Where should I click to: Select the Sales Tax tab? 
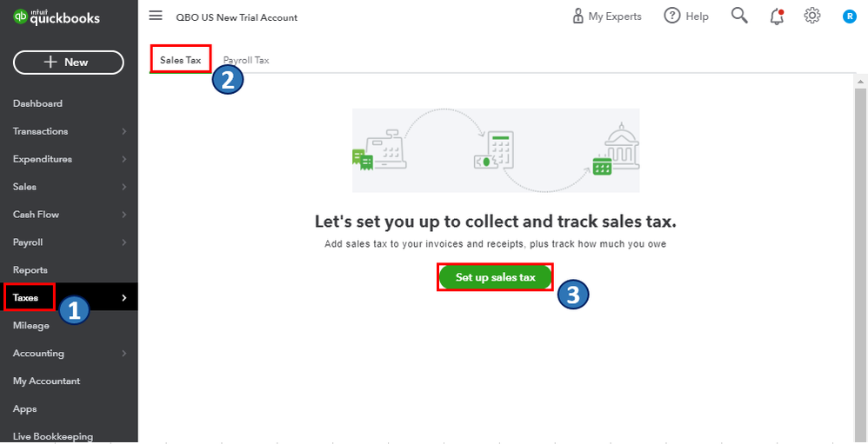click(x=180, y=60)
